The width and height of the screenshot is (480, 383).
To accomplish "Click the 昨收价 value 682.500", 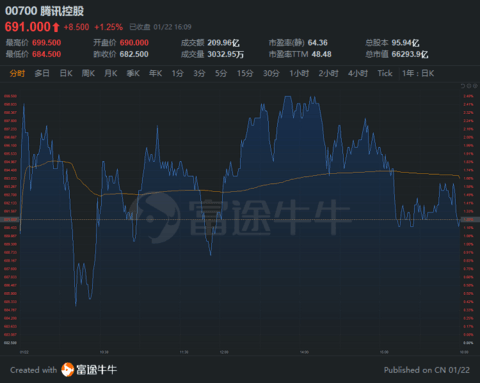I will pos(134,54).
